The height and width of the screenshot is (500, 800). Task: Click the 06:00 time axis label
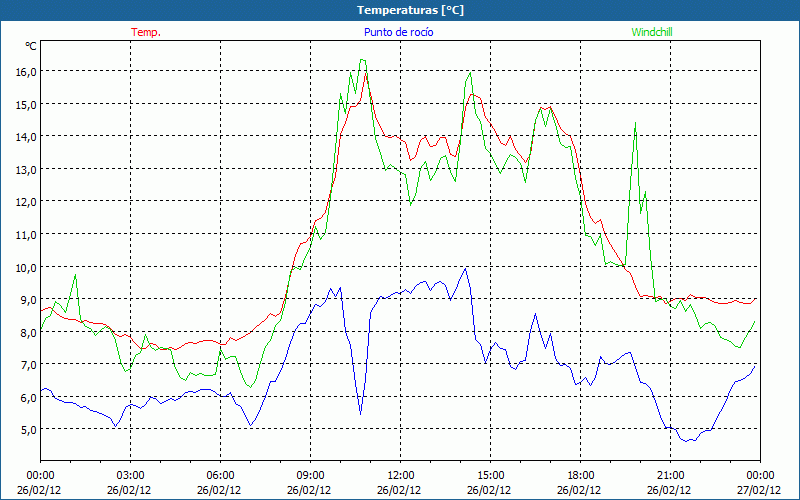[x=220, y=475]
